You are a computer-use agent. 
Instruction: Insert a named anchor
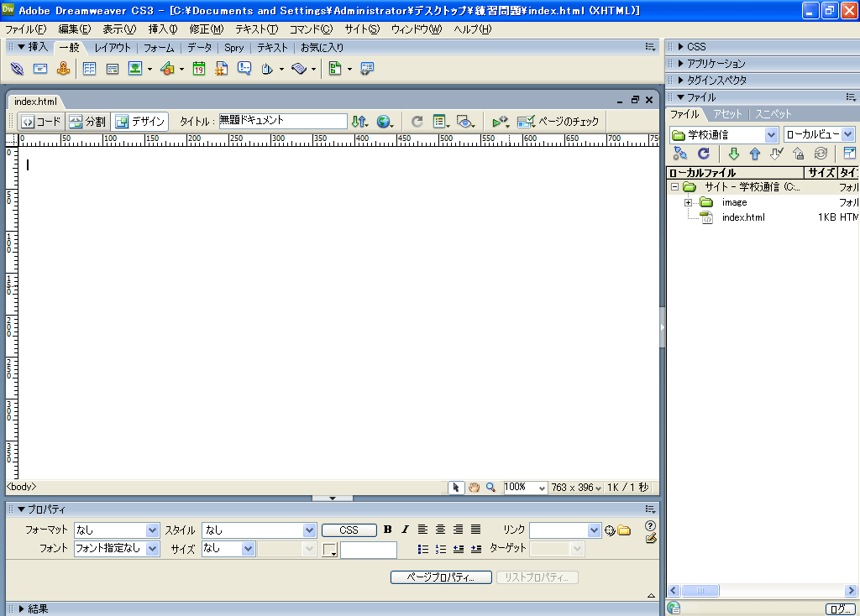(x=63, y=69)
